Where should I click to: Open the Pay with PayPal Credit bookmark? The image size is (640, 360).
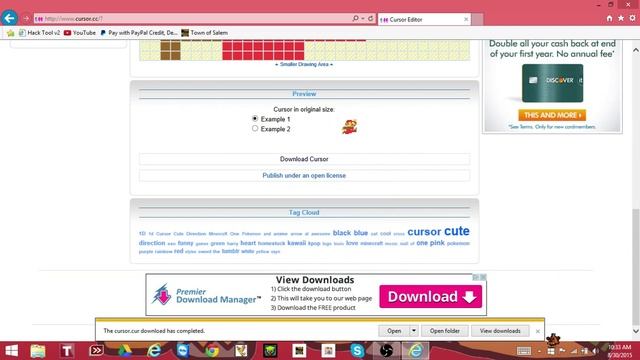tap(139, 33)
